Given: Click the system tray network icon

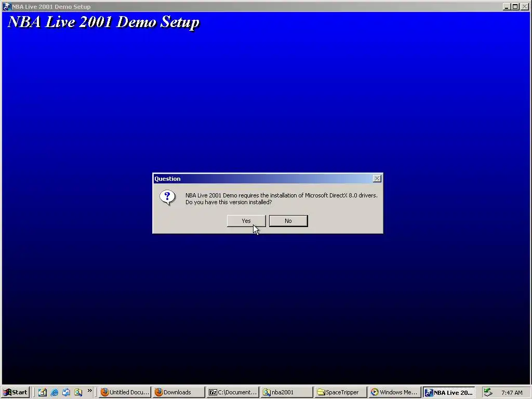Looking at the screenshot, I should [x=487, y=392].
